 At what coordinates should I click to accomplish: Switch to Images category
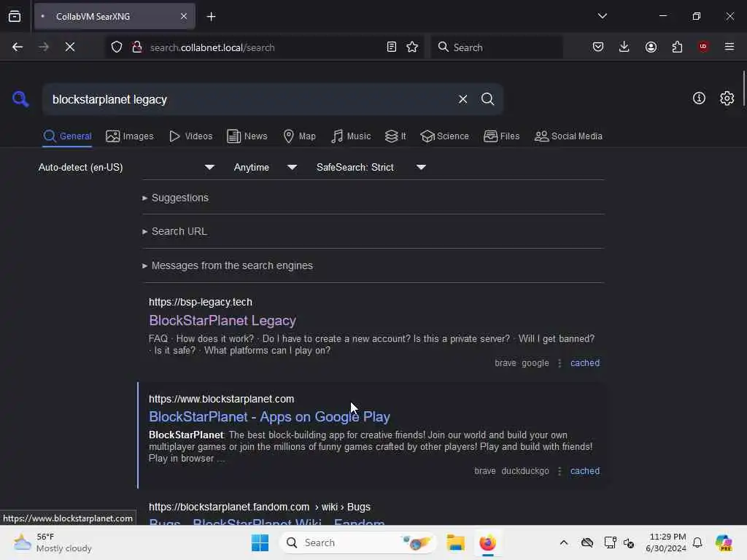pyautogui.click(x=130, y=136)
